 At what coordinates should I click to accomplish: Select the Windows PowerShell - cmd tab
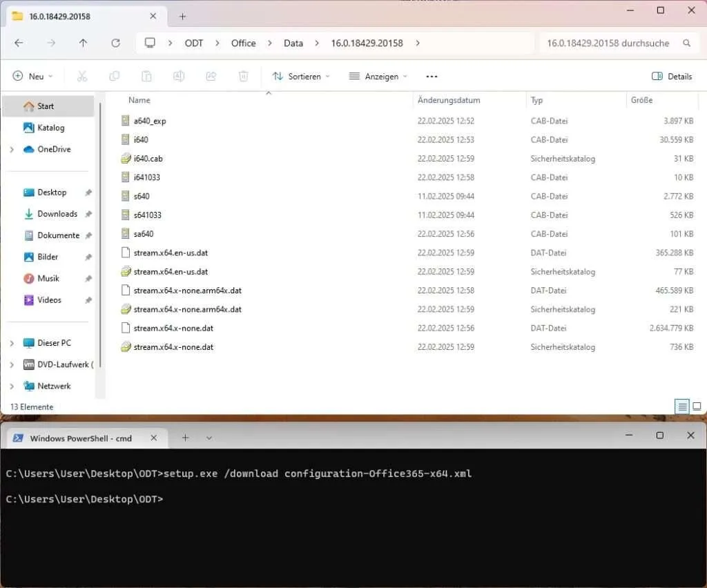tap(81, 438)
